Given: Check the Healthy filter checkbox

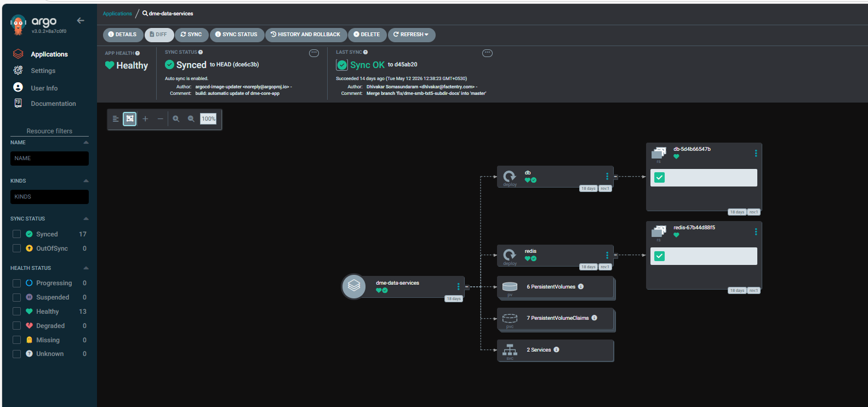Looking at the screenshot, I should click(16, 312).
